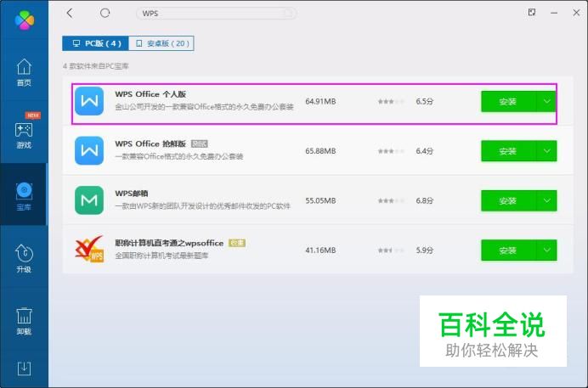
Task: Click star rating of WPS Office 个人版
Action: (391, 102)
